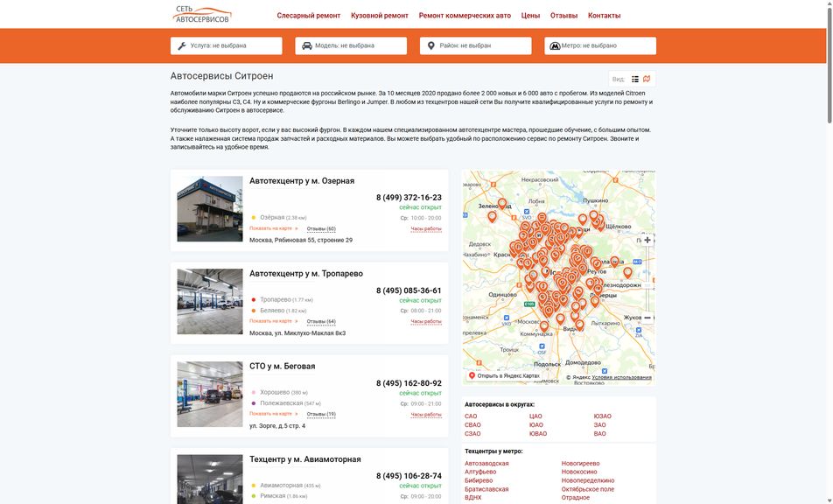Call phone 8 (499) 372-16-23
Screen dimensions: 833x504
[x=409, y=198]
